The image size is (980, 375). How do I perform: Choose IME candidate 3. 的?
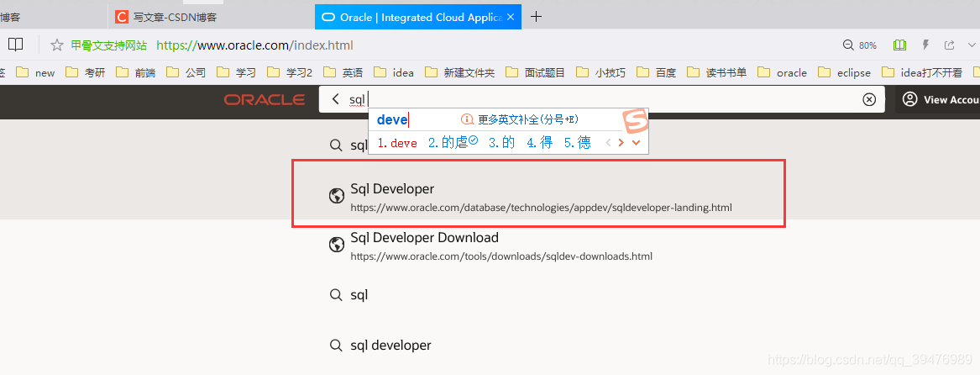501,143
